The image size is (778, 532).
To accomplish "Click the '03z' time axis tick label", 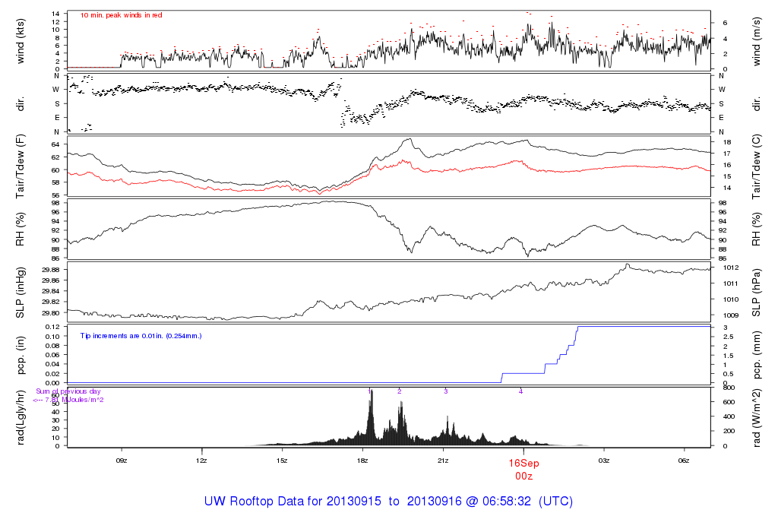I will click(x=603, y=461).
